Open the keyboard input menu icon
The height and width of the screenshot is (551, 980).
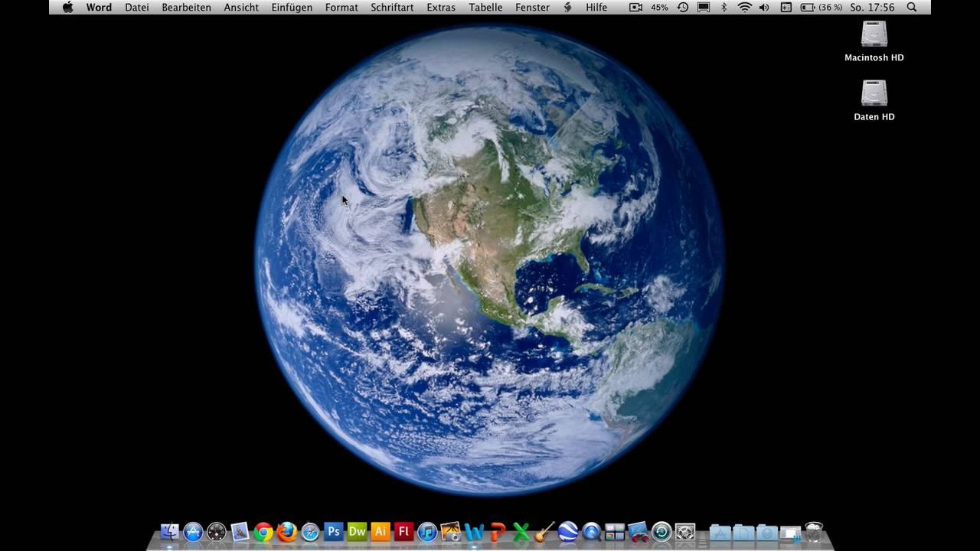(786, 7)
